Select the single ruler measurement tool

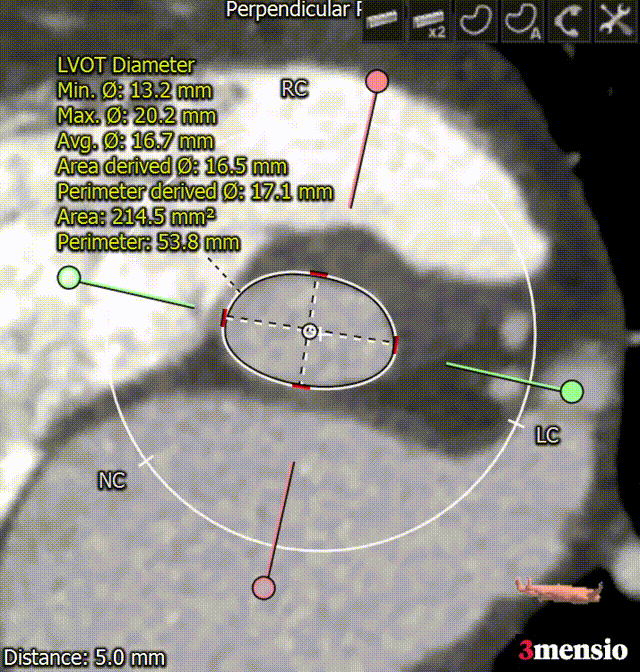tap(379, 21)
